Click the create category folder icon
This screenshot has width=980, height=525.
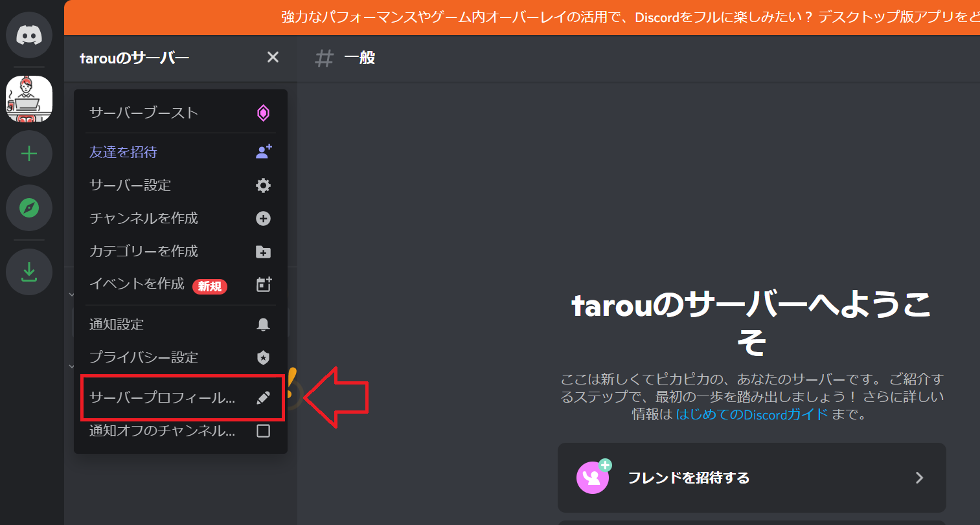[263, 251]
